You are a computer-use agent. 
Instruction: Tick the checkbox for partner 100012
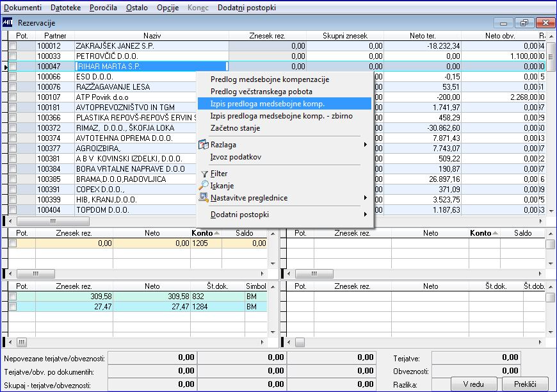click(x=13, y=46)
